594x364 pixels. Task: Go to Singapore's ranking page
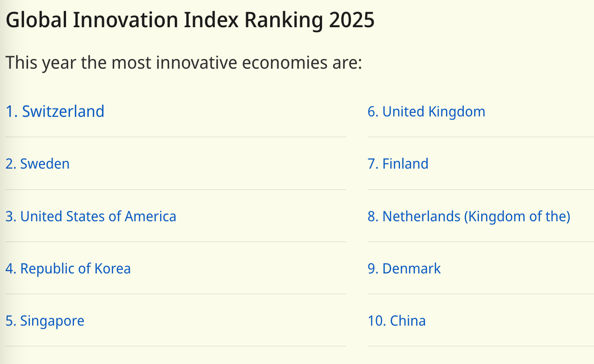(x=45, y=321)
